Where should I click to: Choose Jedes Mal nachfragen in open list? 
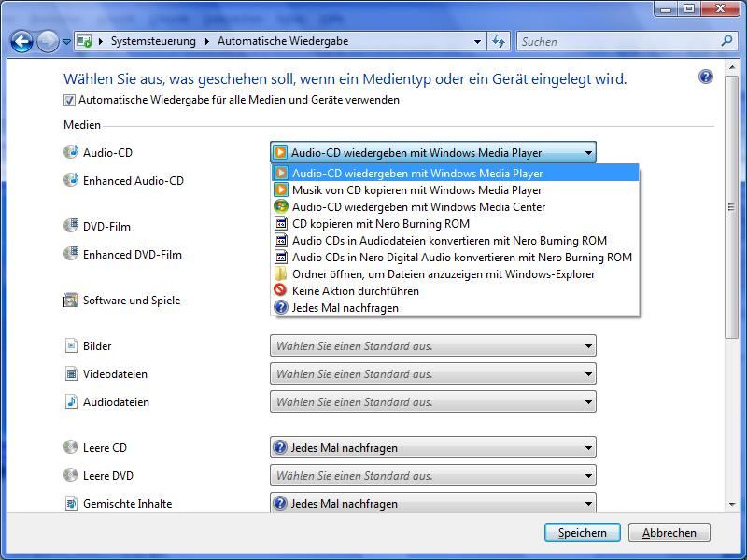pyautogui.click(x=455, y=308)
